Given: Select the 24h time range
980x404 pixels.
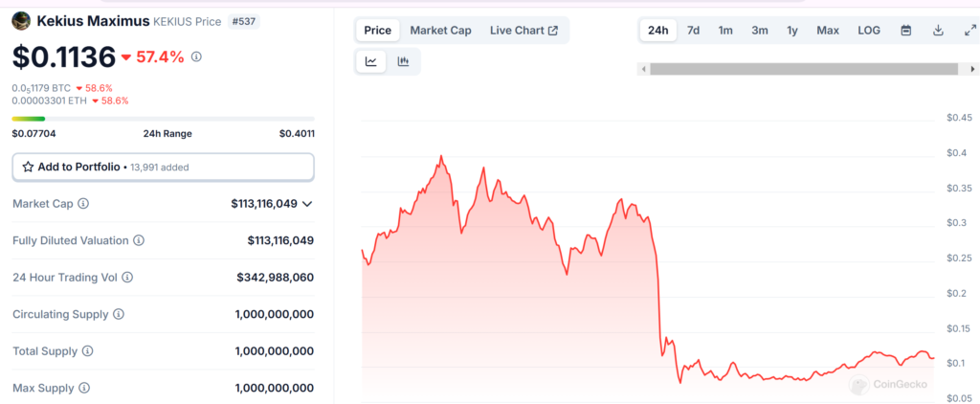Looking at the screenshot, I should click(x=658, y=31).
